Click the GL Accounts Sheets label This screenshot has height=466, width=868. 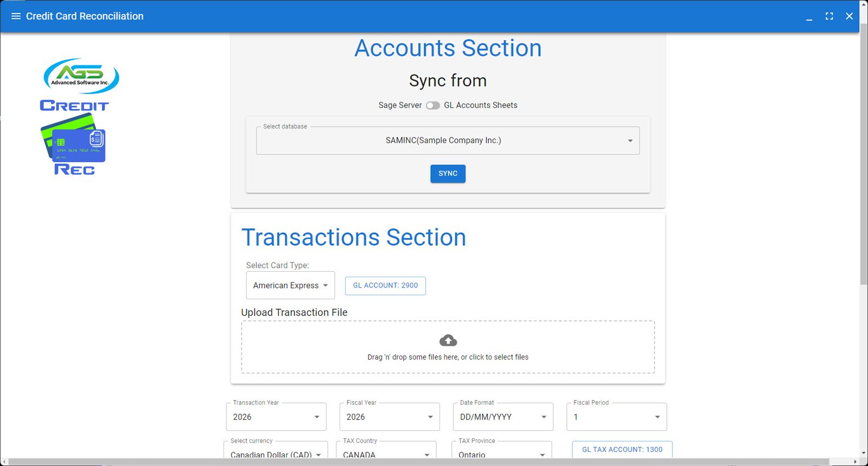[481, 105]
